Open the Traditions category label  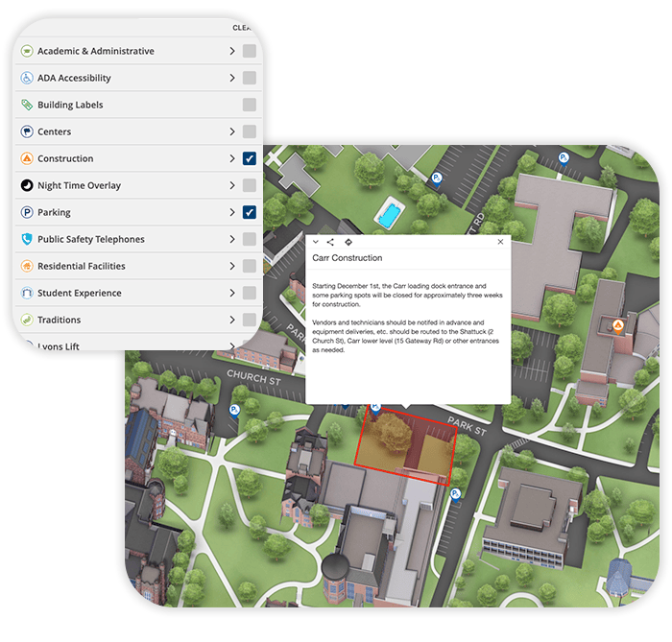[x=59, y=320]
